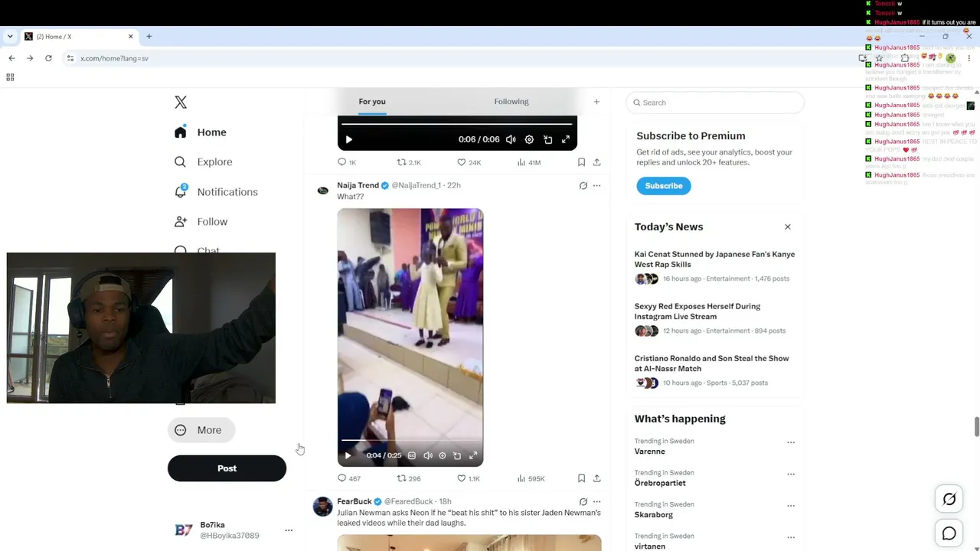Open the Follow page in sidebar
The image size is (980, 551).
(x=201, y=222)
